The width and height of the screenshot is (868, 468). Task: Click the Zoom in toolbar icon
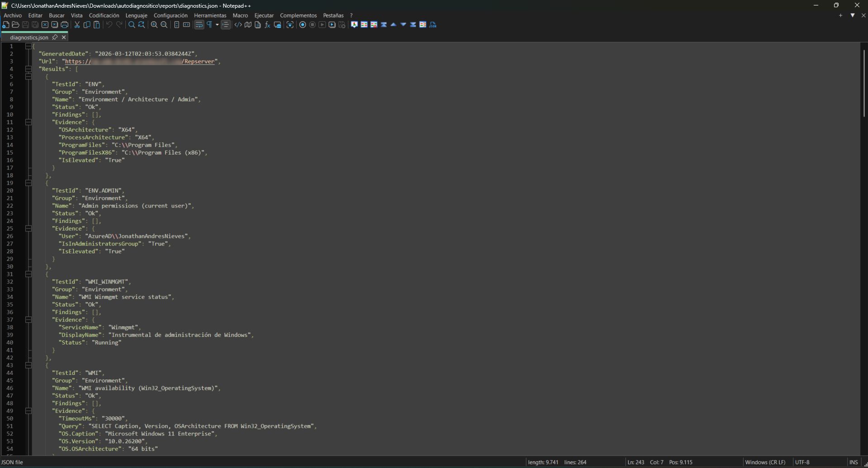tap(154, 25)
